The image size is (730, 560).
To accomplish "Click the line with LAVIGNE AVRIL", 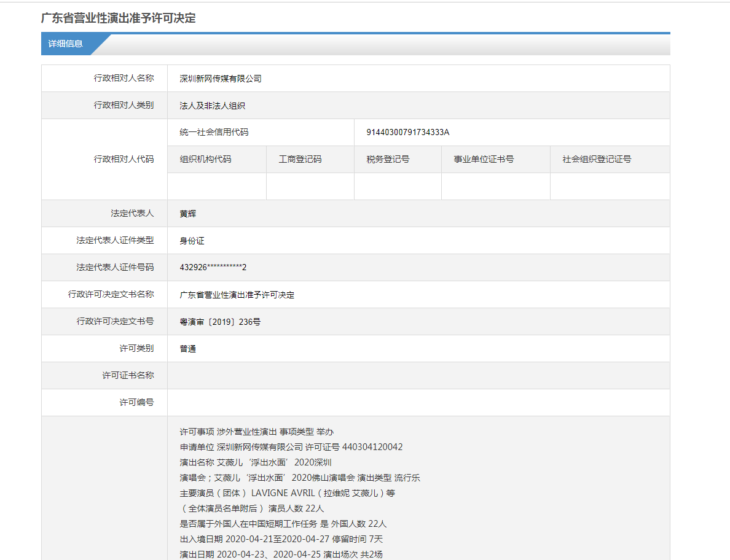I will coord(287,494).
